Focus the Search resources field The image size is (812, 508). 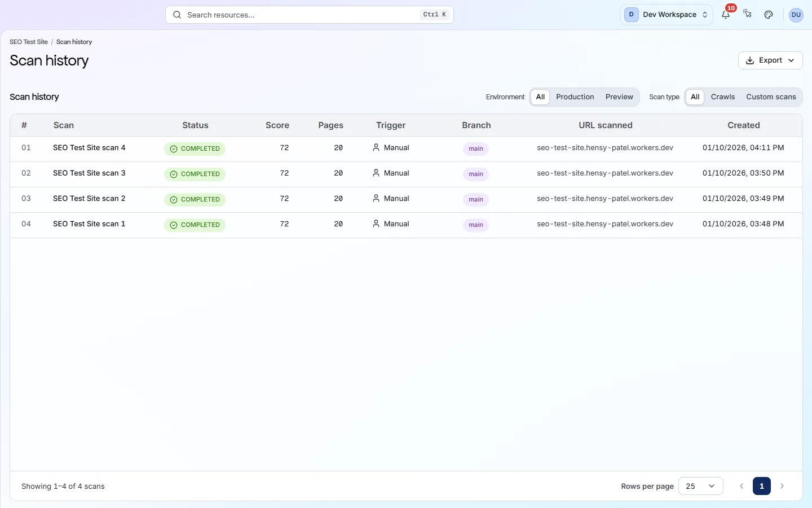click(x=310, y=15)
